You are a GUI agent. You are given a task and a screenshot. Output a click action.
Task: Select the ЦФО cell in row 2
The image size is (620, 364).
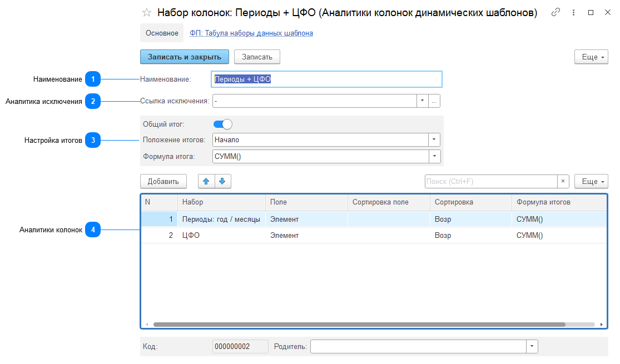point(221,235)
